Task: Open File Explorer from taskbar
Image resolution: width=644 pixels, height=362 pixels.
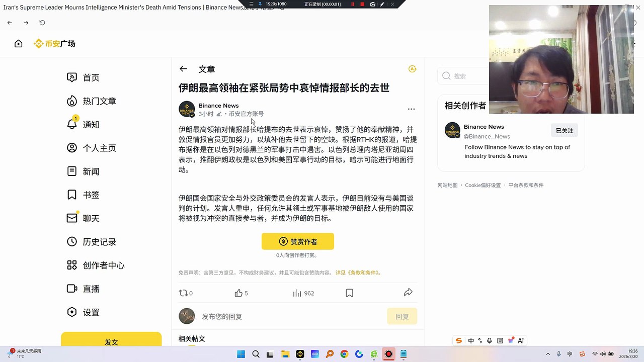Action: click(x=285, y=354)
